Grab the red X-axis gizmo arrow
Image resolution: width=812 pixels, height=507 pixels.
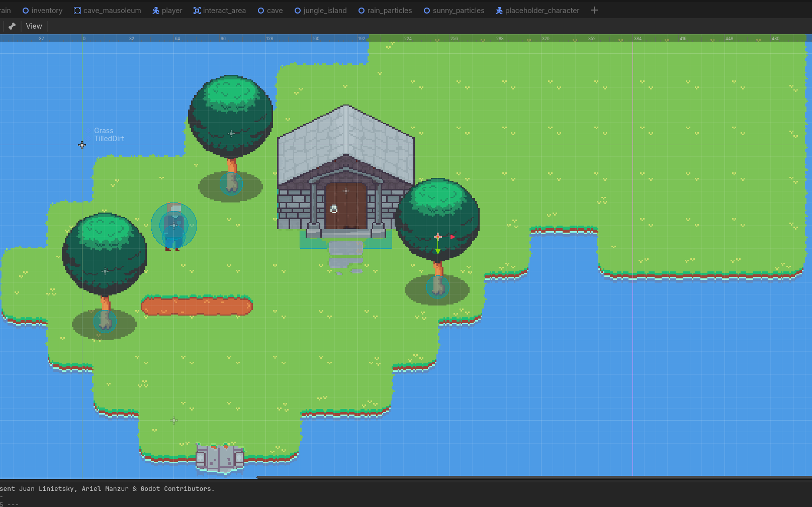coord(452,237)
